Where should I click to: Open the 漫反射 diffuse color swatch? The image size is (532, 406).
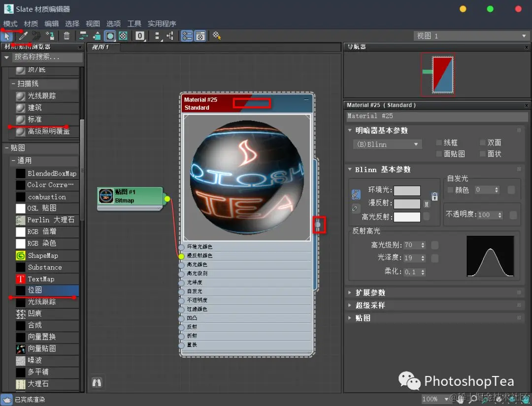coord(407,204)
